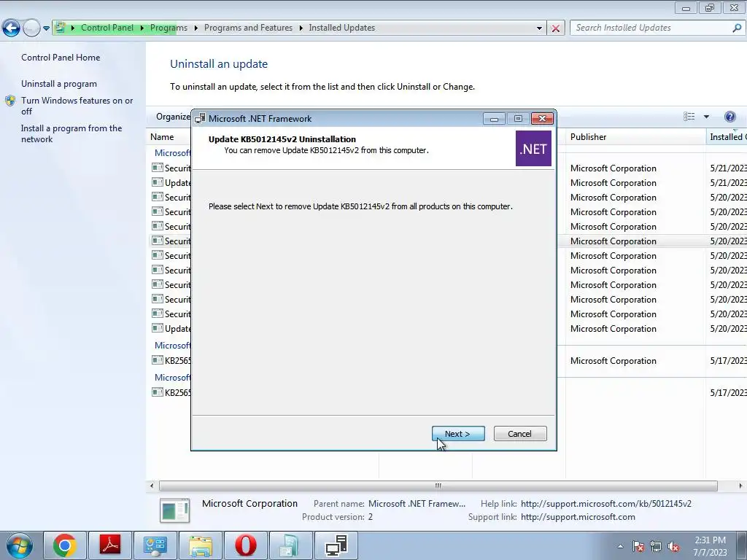Click the Control Panel breadcrumb

click(x=107, y=28)
